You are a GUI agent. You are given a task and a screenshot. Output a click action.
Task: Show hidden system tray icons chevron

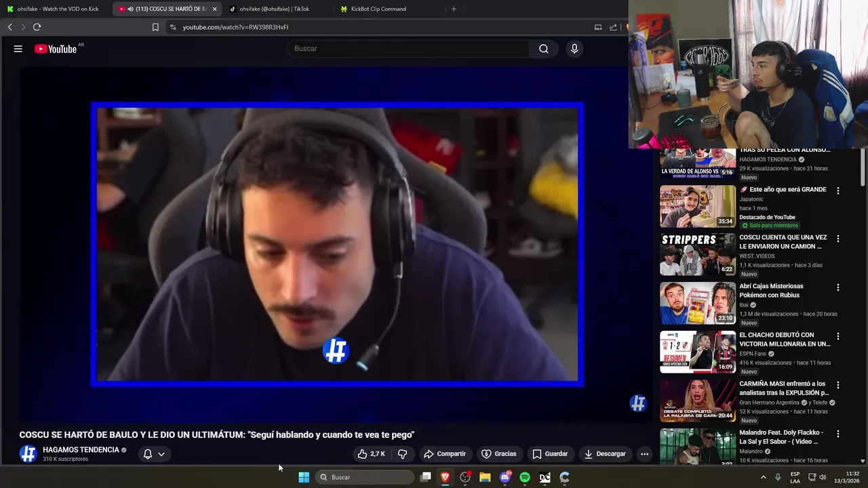pos(763,477)
